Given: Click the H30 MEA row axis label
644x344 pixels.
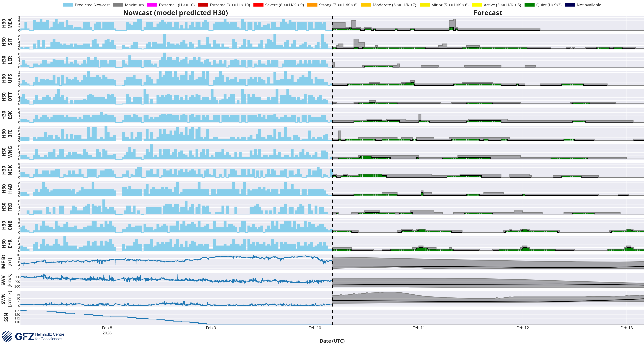Looking at the screenshot, I should coord(7,23).
